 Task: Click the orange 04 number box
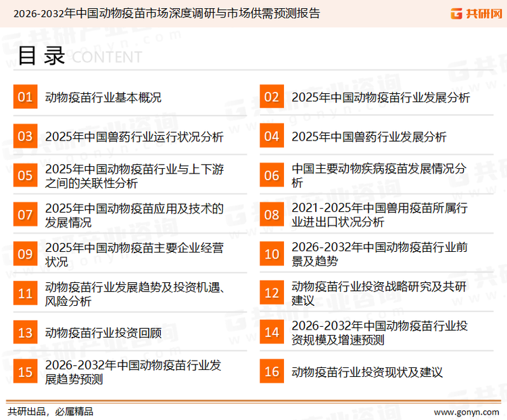click(272, 136)
